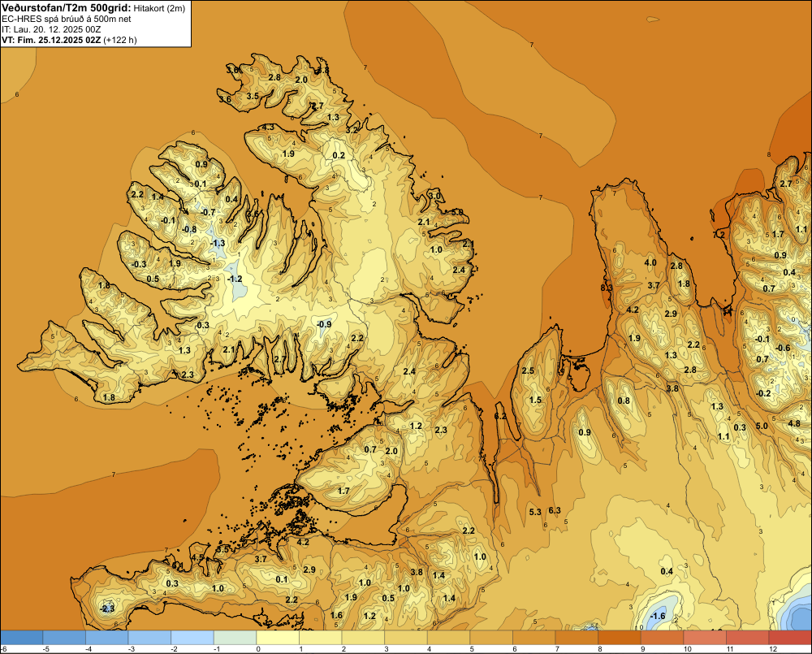The width and height of the screenshot is (812, 654).
Task: Pick the legend swatch between -2 and -1
Action: click(192, 638)
